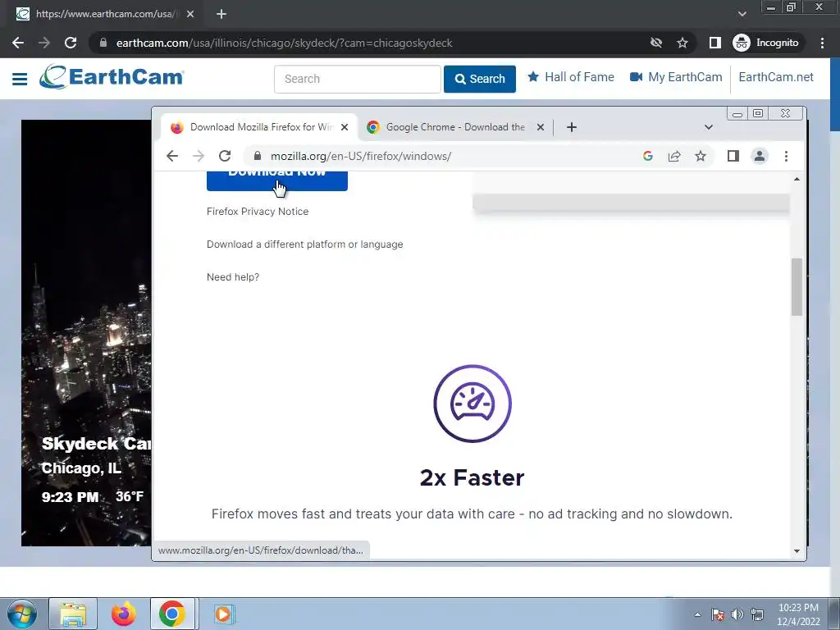Click the Action Center flag tray icon
840x630 pixels.
[718, 614]
